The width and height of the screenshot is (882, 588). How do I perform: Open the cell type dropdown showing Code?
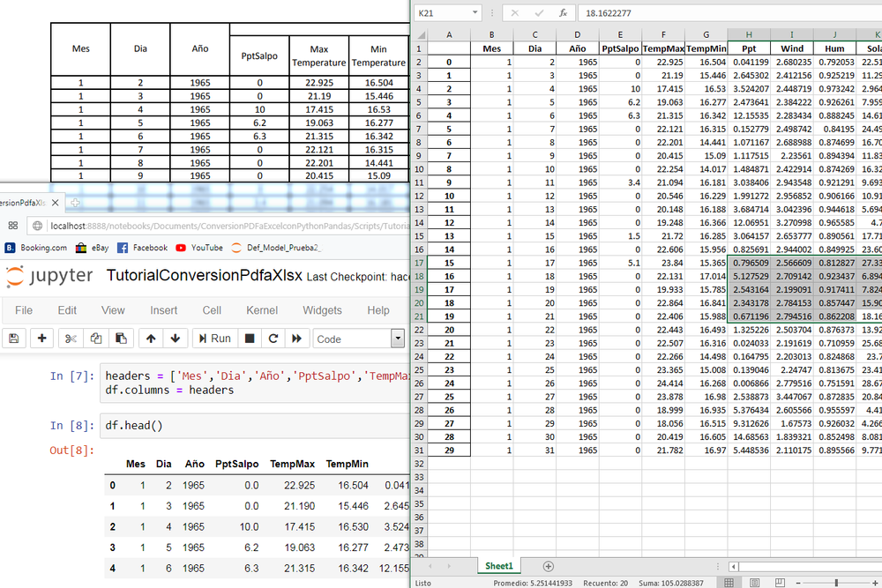(x=399, y=339)
